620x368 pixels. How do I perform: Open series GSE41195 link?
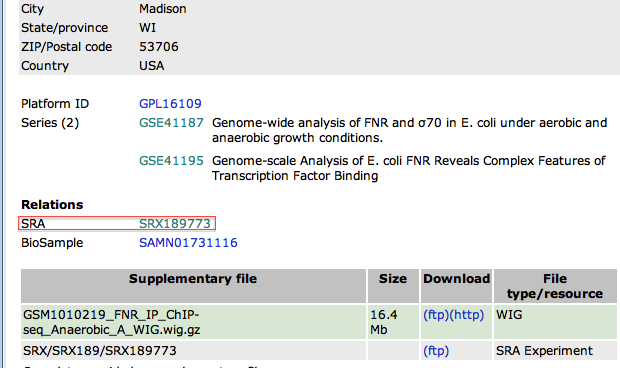[171, 160]
